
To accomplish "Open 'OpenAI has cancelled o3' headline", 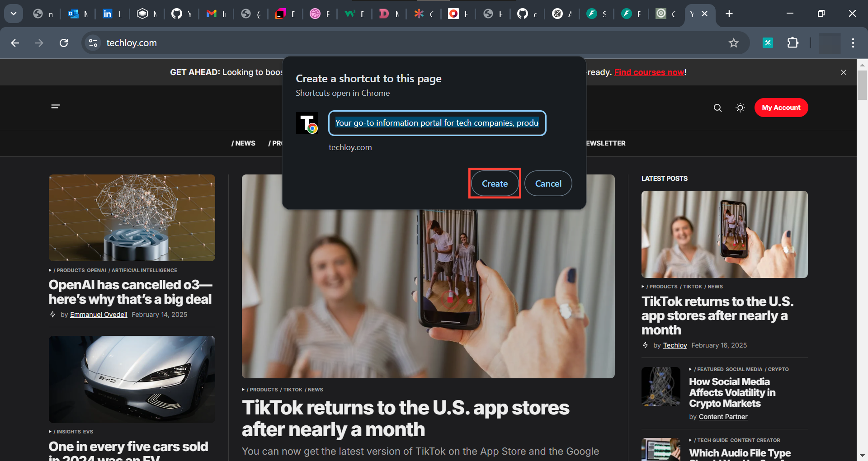I will coord(130,292).
